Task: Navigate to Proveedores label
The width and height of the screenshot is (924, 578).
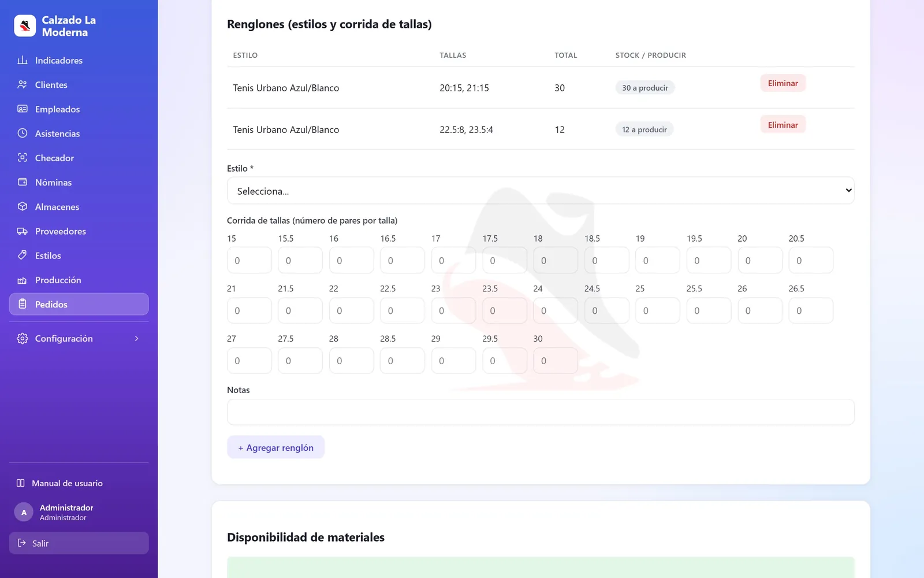Action: point(61,231)
